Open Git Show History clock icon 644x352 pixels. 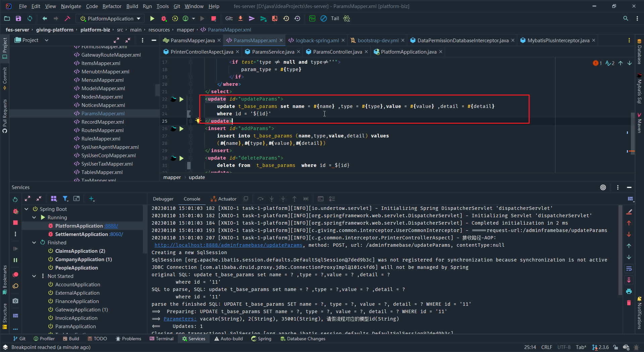tap(286, 19)
